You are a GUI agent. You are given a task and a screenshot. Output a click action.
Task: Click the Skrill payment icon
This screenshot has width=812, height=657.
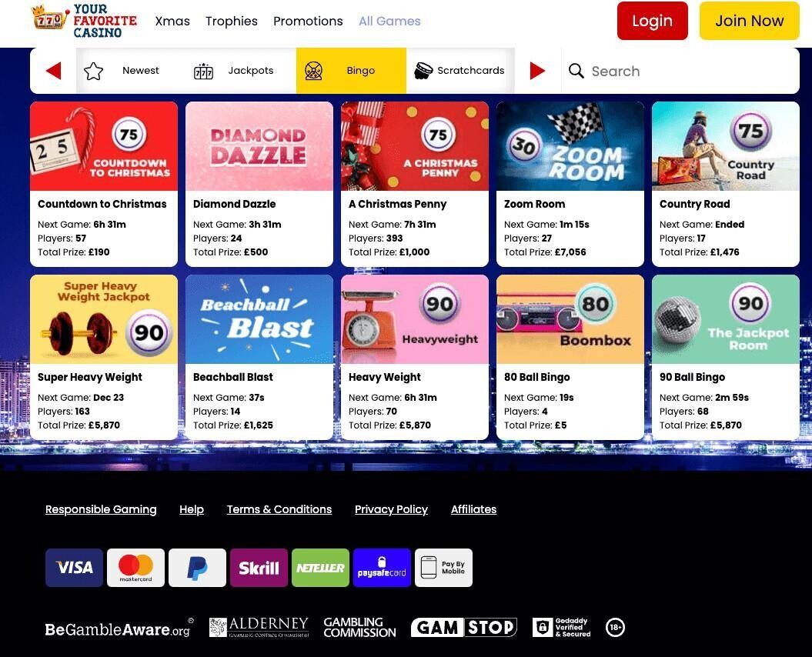[259, 568]
